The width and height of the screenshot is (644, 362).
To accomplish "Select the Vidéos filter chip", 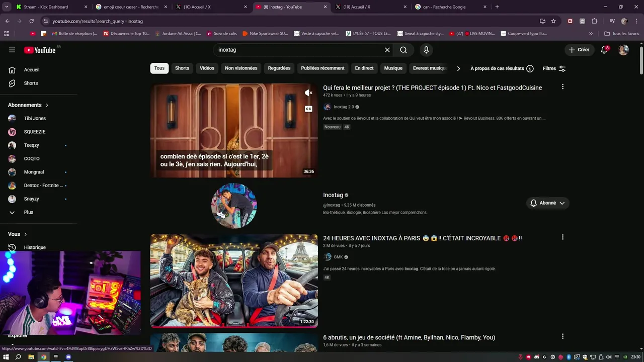I will (x=207, y=68).
